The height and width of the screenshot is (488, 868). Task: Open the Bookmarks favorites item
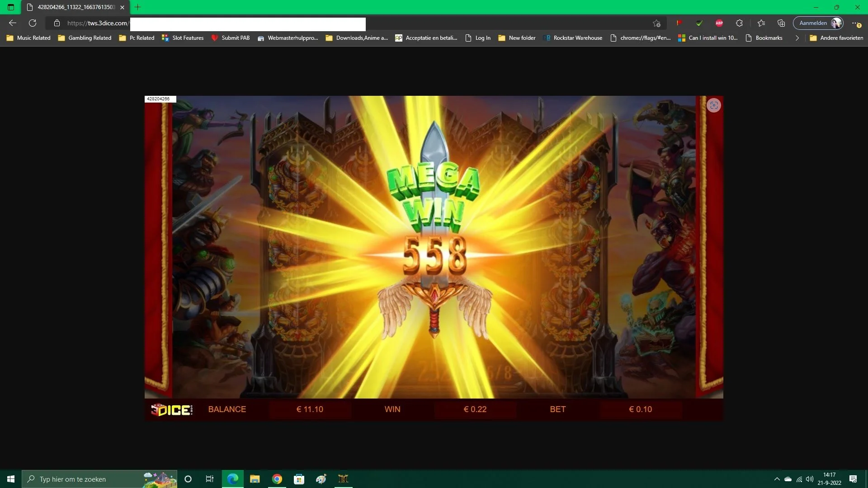tap(764, 38)
